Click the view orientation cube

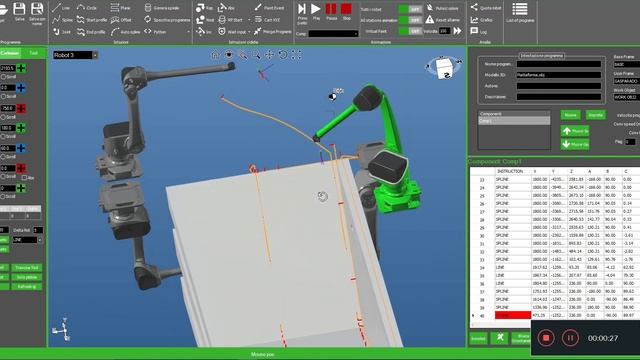pos(444,68)
